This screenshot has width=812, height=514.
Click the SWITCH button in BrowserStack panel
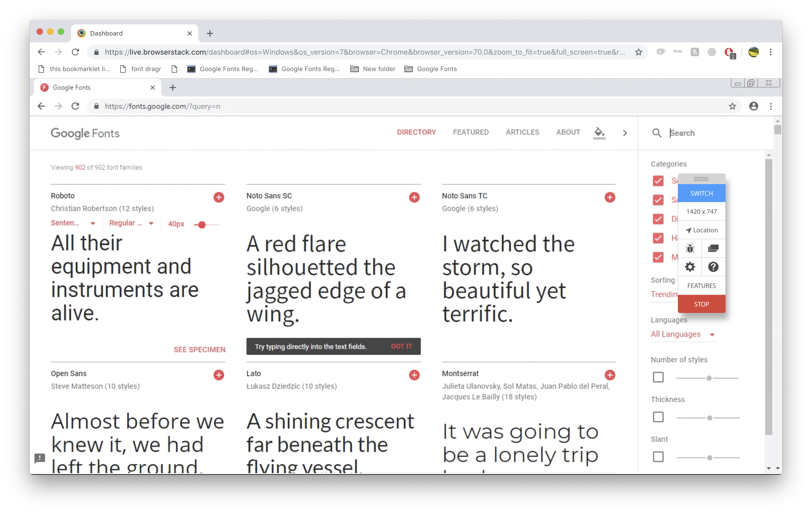pos(701,193)
